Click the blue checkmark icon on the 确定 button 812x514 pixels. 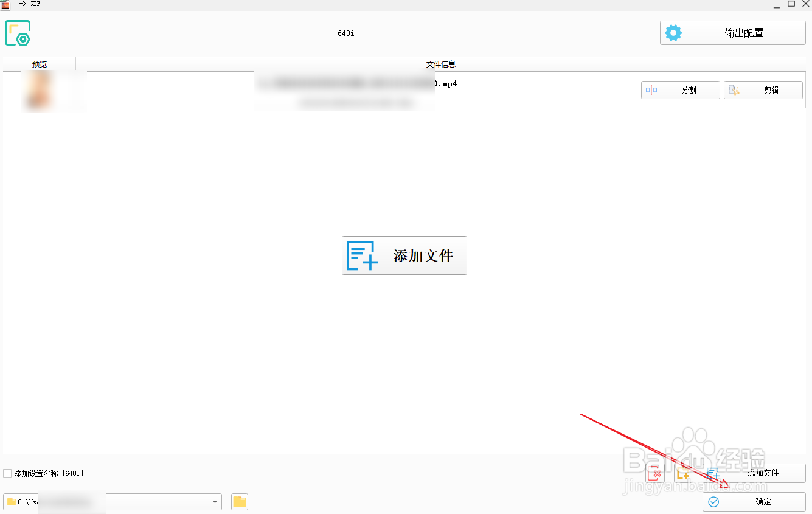coord(713,501)
